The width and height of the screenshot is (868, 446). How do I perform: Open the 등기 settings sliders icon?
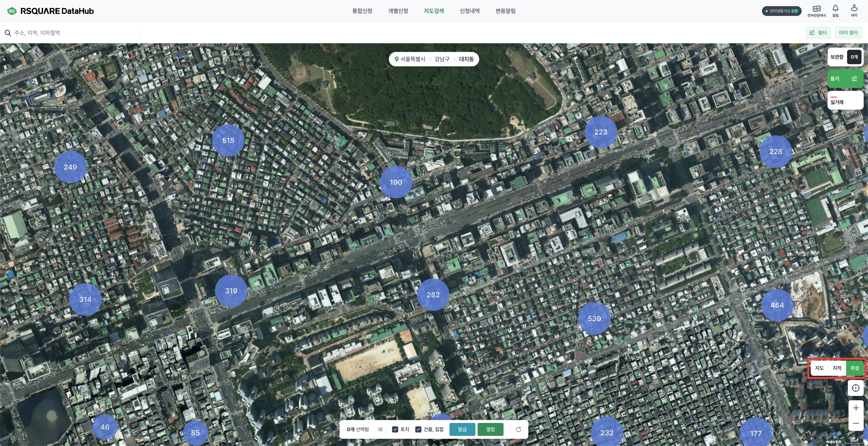tap(854, 78)
